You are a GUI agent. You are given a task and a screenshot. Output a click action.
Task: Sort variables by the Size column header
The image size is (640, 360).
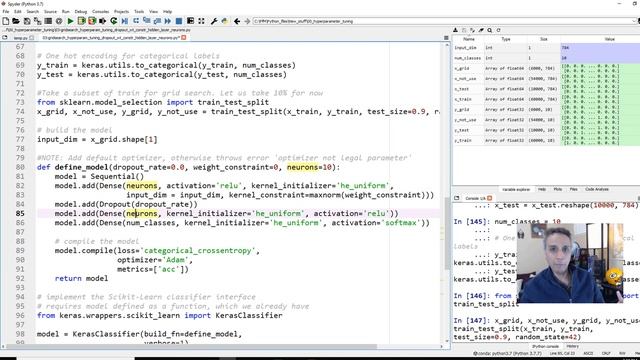(x=544, y=39)
